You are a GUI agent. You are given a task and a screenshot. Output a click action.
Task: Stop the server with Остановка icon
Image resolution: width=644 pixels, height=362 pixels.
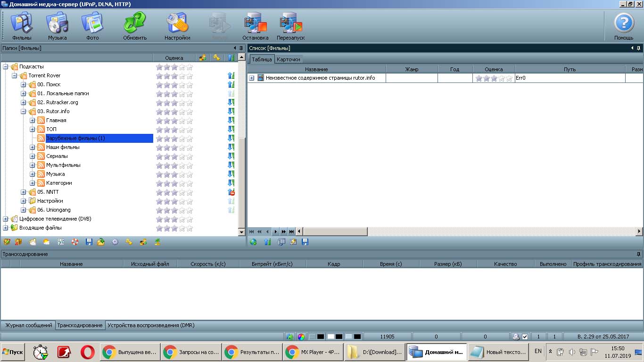pos(255,25)
